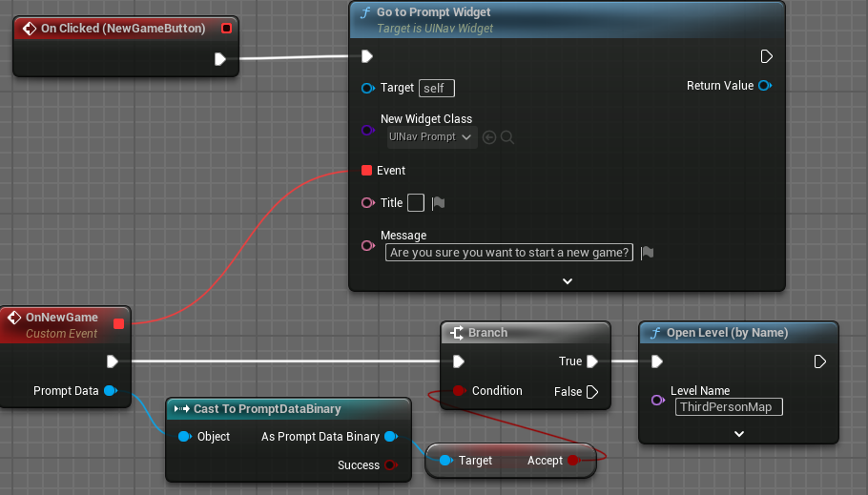Click the Prompt Data output pin
Screen dimensions: 868x495
point(110,390)
